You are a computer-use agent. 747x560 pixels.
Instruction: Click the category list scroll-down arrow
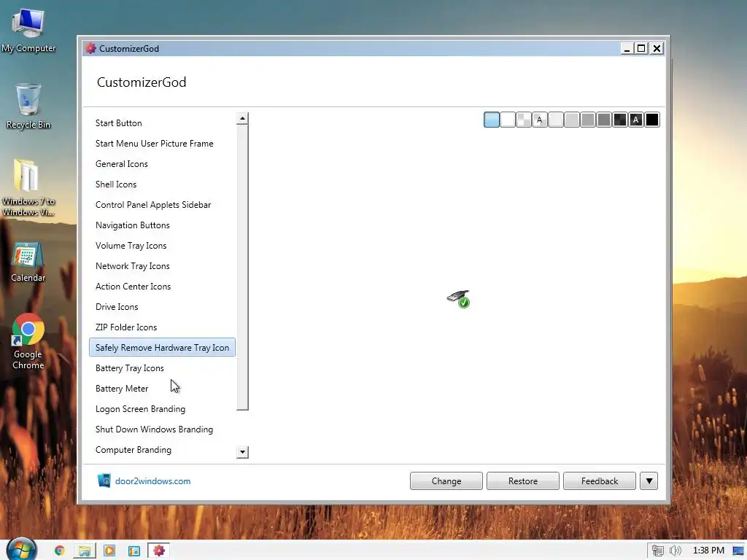242,452
